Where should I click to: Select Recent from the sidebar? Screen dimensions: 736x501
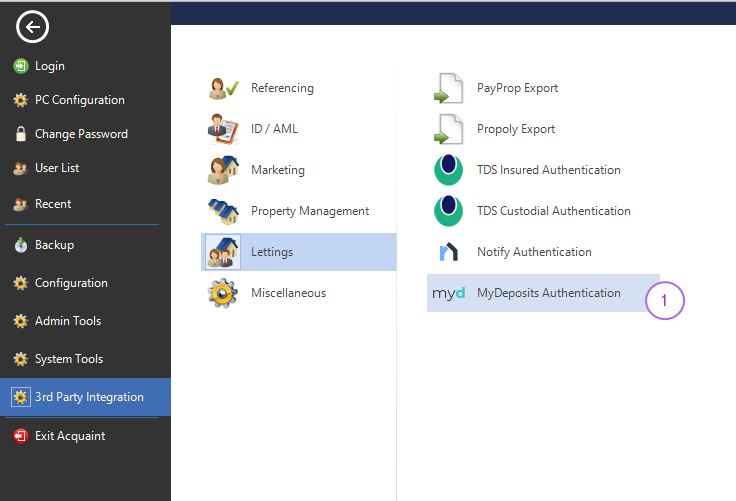53,204
